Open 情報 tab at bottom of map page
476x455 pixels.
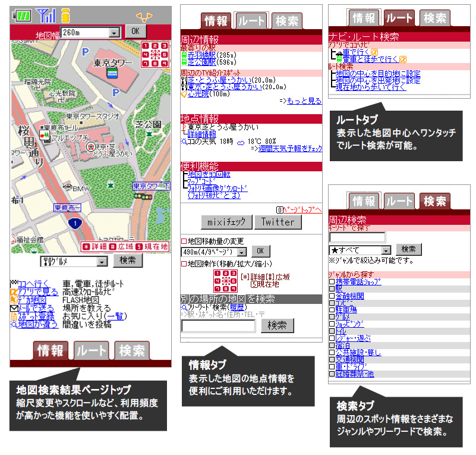click(x=51, y=350)
